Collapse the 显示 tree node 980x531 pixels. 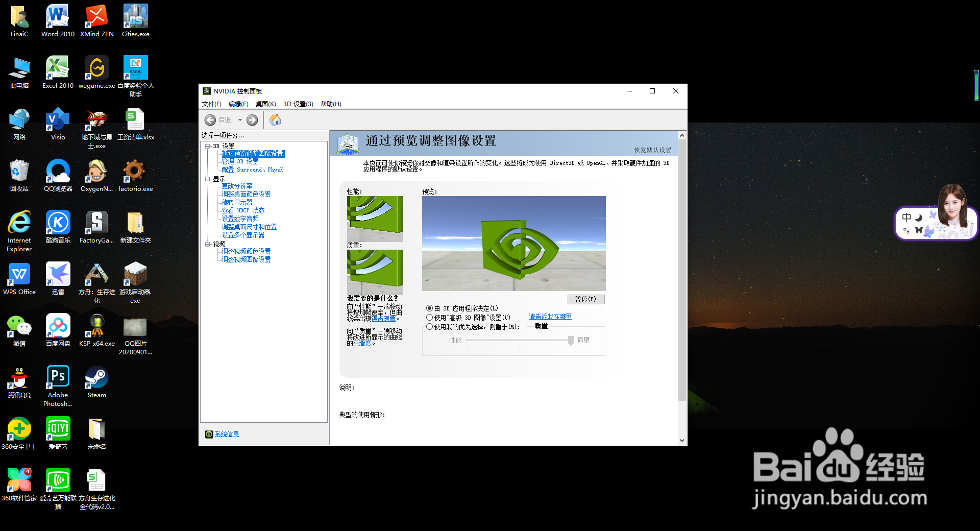click(x=208, y=179)
